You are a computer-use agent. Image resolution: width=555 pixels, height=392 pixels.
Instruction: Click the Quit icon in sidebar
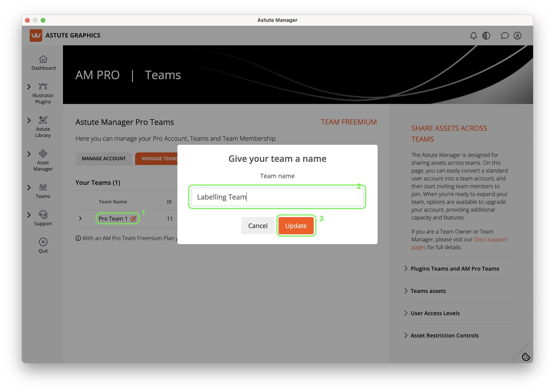point(43,242)
